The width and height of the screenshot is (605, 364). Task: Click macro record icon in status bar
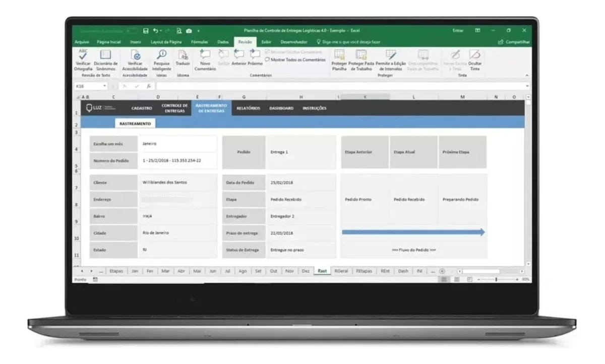coord(95,279)
